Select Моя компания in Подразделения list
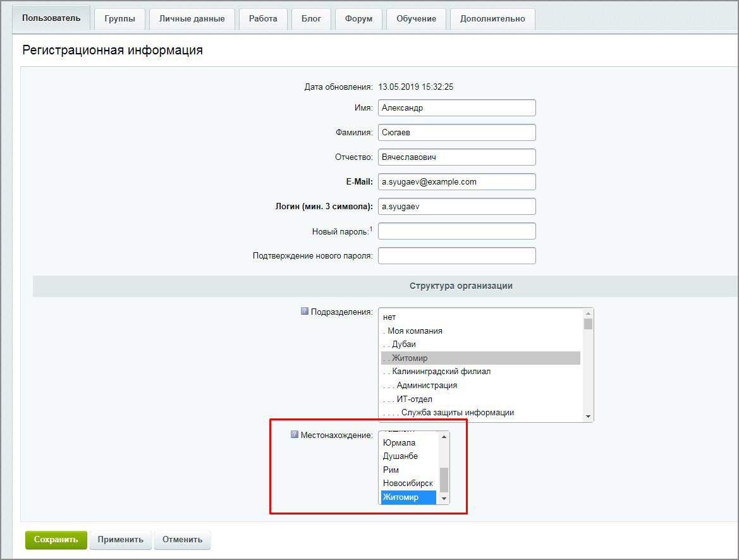This screenshot has height=560, width=739. [x=480, y=331]
